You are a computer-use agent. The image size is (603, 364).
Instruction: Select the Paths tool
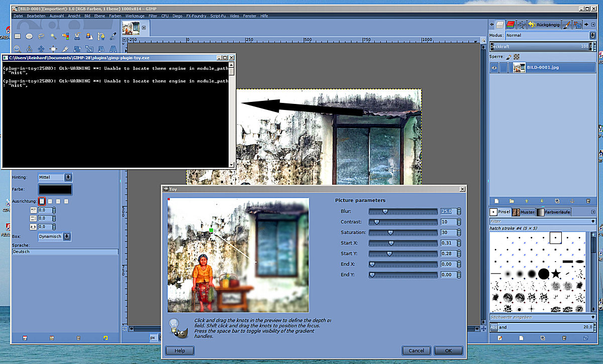click(x=102, y=36)
